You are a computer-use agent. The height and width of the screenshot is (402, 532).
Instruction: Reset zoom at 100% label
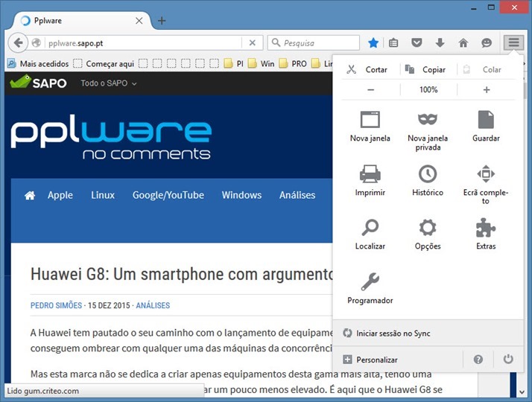click(428, 90)
